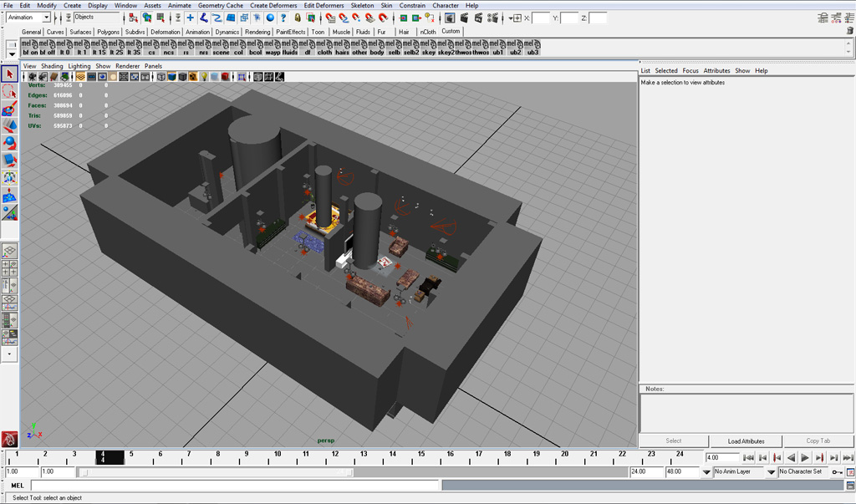Screen dimensions: 856x504
Task: Open the Render Settings icon
Action: pyautogui.click(x=492, y=18)
